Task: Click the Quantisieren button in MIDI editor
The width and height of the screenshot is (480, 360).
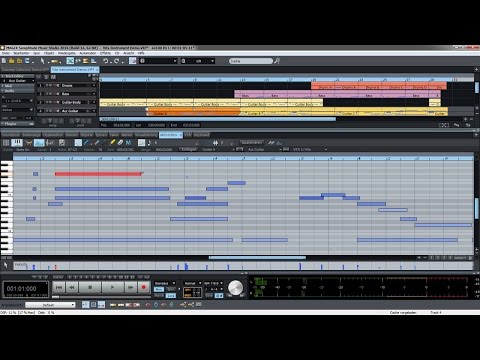Action: coord(252,142)
